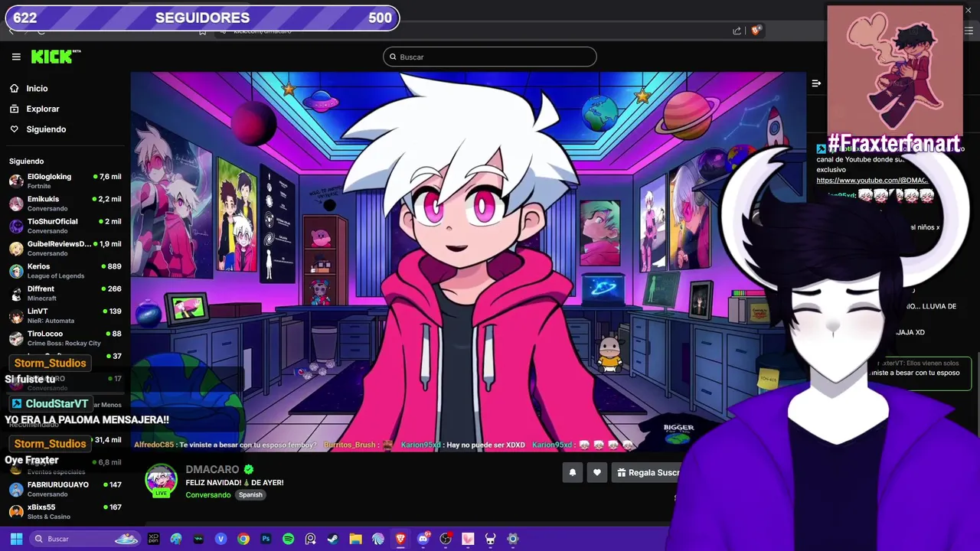Collapse the chat panel arrow
980x551 pixels.
pos(816,83)
